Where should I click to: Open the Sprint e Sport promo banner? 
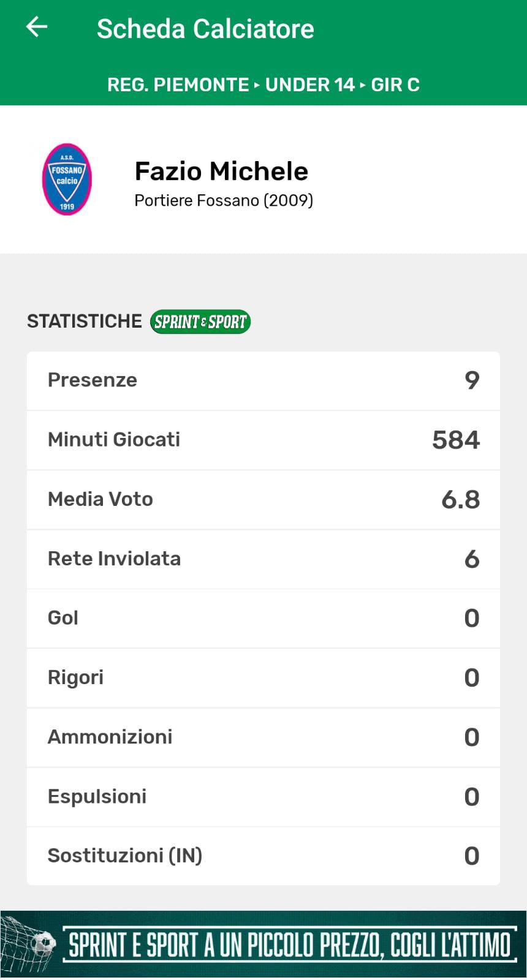[x=288, y=944]
